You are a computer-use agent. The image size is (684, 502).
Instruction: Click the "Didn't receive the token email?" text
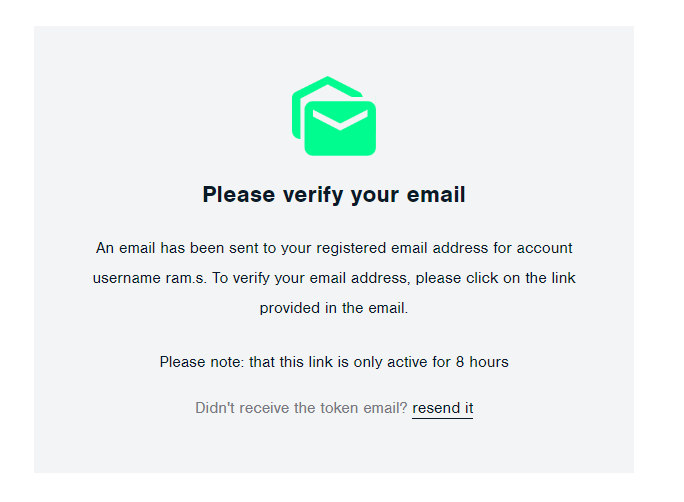pyautogui.click(x=301, y=408)
